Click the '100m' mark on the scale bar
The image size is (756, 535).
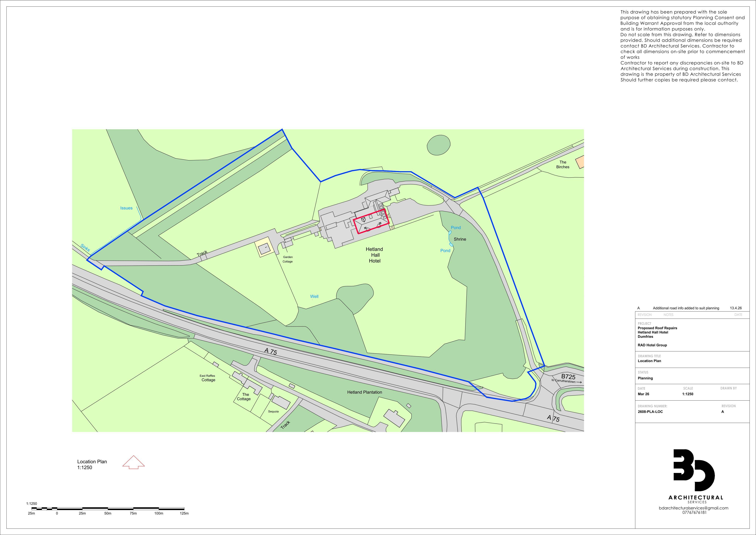click(159, 513)
